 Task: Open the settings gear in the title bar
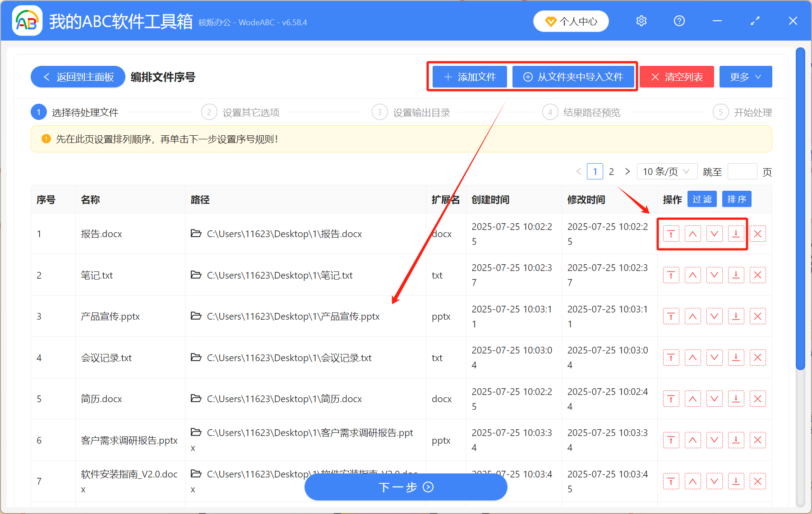[641, 21]
